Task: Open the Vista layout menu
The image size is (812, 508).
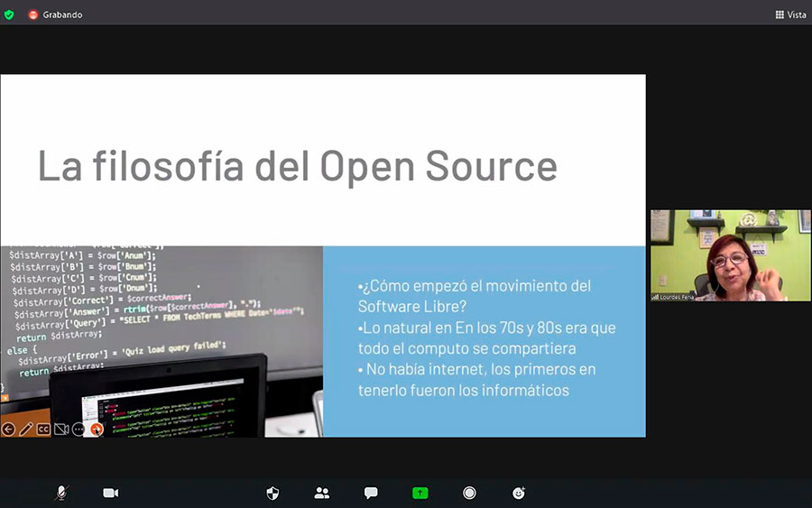Action: tap(790, 14)
